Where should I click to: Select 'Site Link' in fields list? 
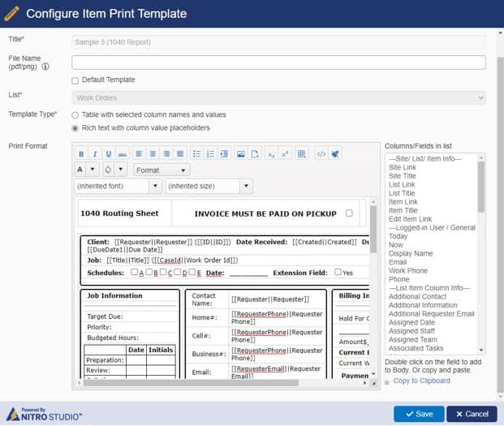pyautogui.click(x=403, y=167)
